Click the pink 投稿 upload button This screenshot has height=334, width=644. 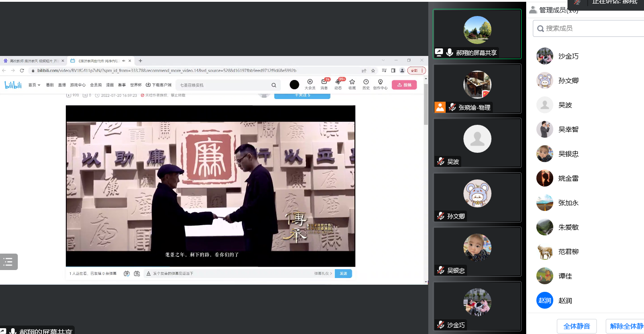click(404, 85)
